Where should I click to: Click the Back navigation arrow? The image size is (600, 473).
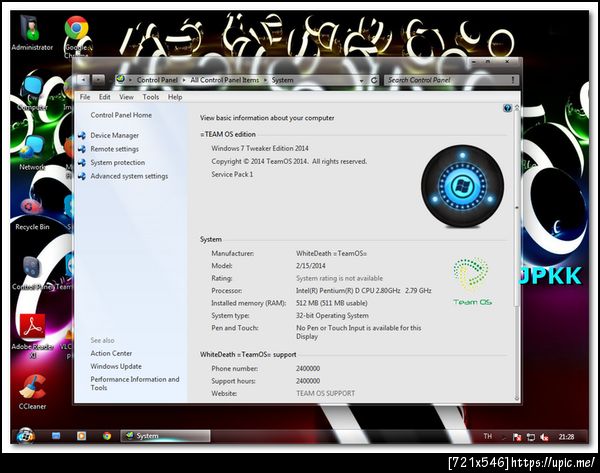83,80
